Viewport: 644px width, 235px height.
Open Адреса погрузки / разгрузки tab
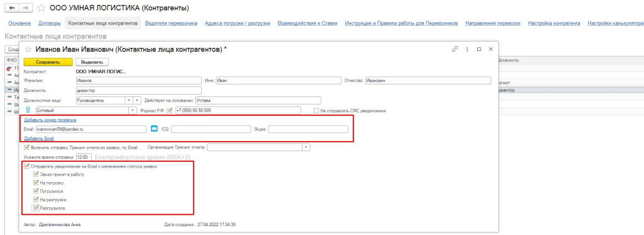(x=237, y=23)
